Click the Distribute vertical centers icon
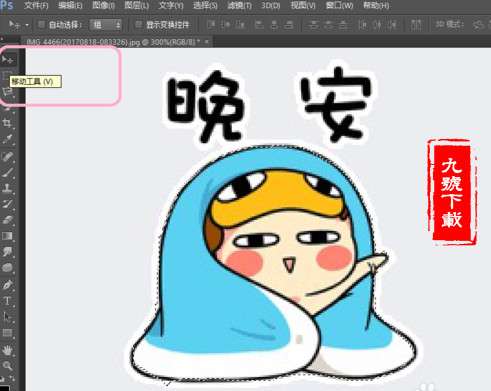The width and height of the screenshot is (491, 391). click(328, 25)
